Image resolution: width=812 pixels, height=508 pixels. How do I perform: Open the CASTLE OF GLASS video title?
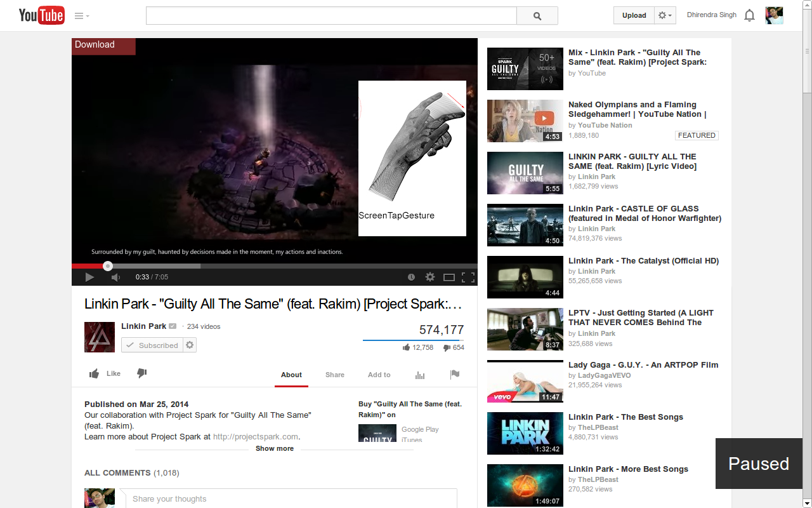(645, 213)
